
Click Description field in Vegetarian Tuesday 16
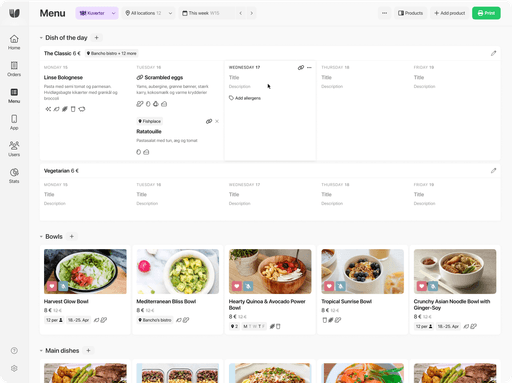tap(147, 203)
